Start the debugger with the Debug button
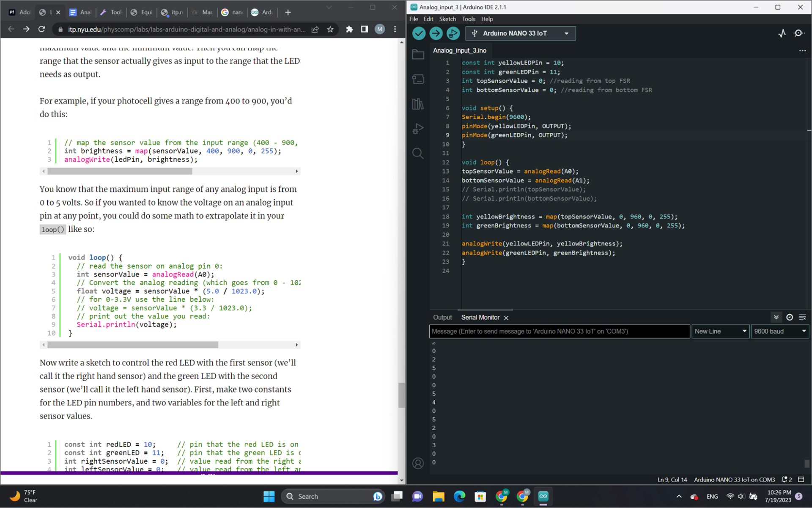Image resolution: width=812 pixels, height=508 pixels. point(453,33)
